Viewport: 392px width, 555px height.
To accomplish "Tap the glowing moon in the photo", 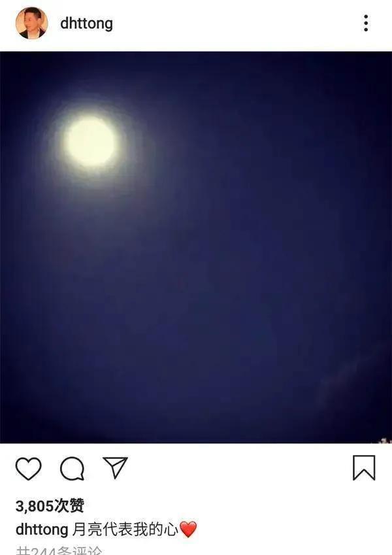I will [91, 142].
